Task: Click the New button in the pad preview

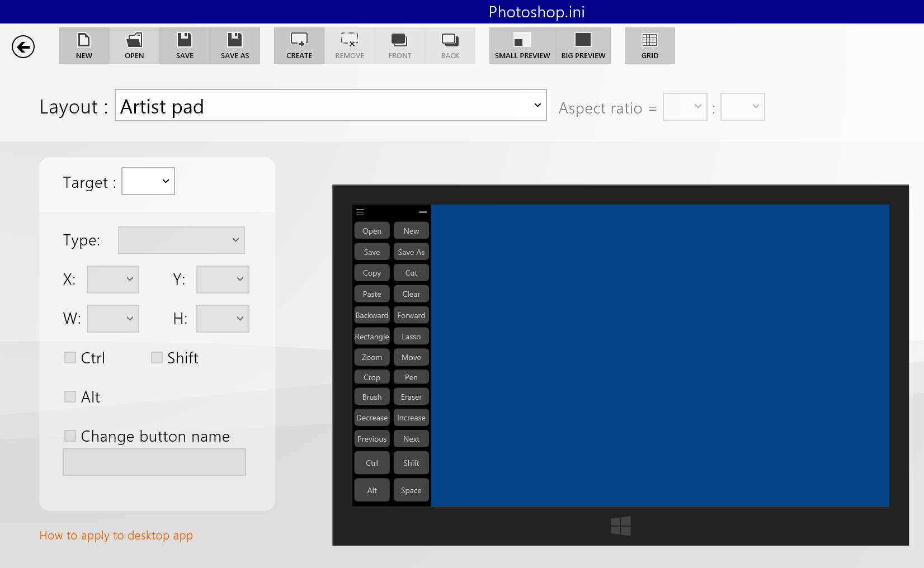Action: click(411, 231)
